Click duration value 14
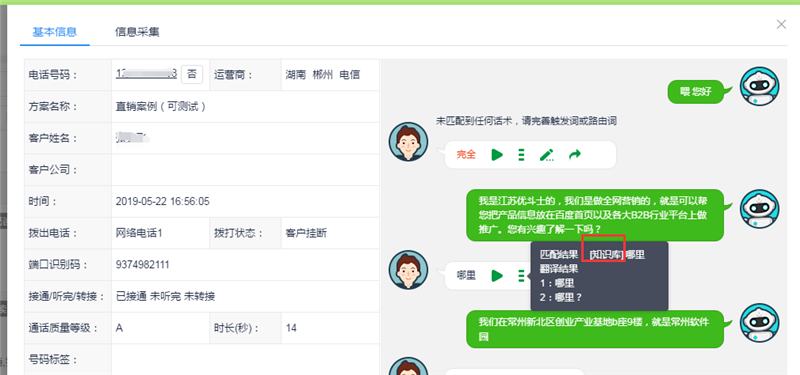 tap(291, 328)
